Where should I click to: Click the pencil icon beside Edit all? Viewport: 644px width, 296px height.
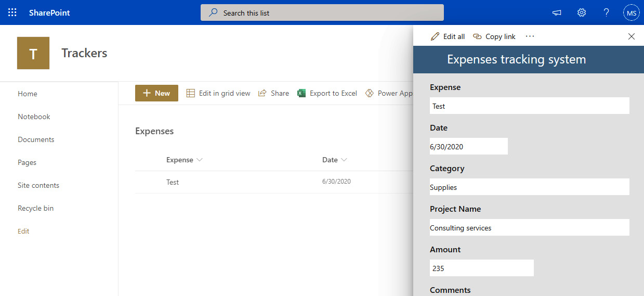coord(435,36)
